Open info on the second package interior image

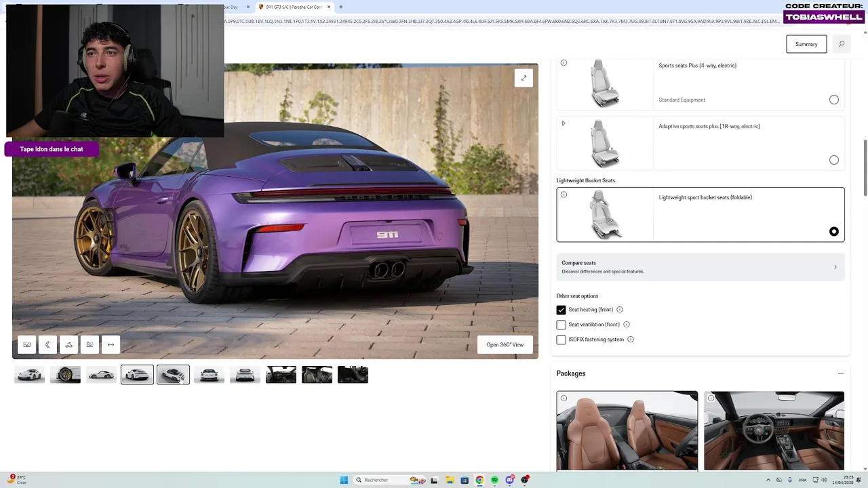click(711, 399)
